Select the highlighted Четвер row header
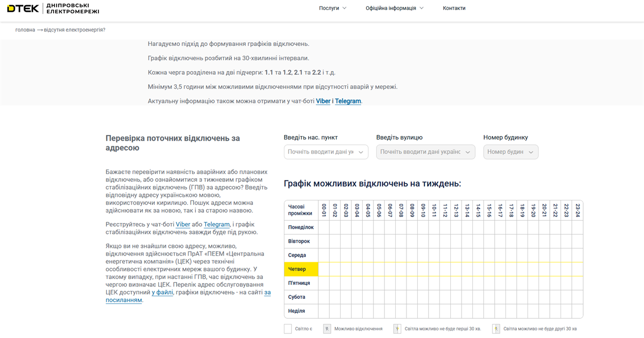 tap(301, 269)
